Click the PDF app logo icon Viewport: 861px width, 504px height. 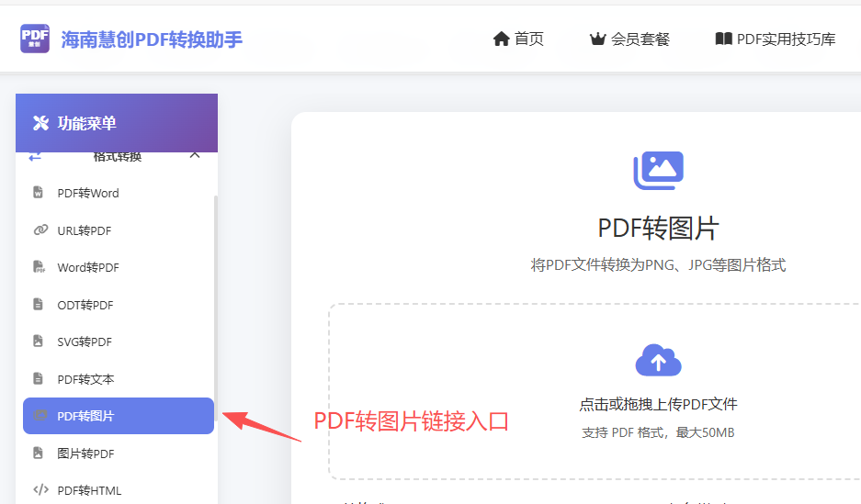pyautogui.click(x=35, y=39)
